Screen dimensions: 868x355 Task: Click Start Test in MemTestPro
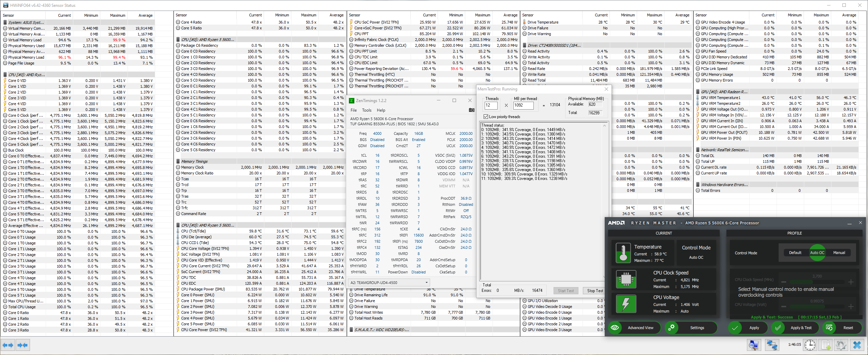click(566, 291)
